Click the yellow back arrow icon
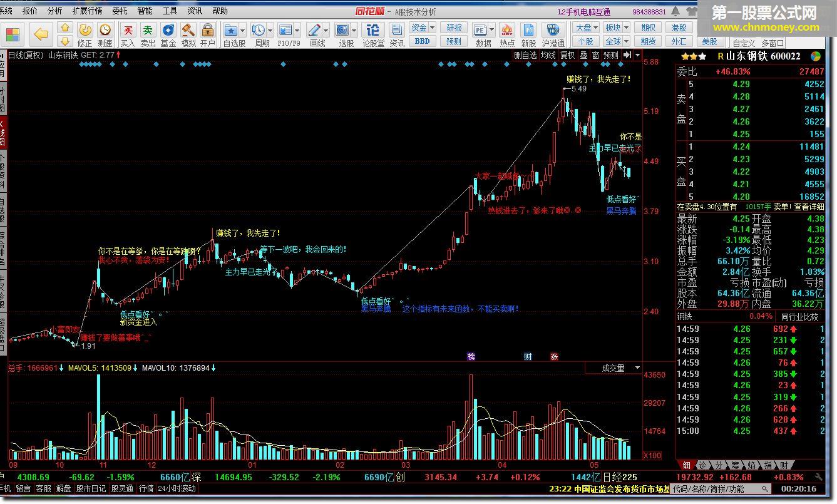This screenshot has width=837, height=504. [41, 34]
